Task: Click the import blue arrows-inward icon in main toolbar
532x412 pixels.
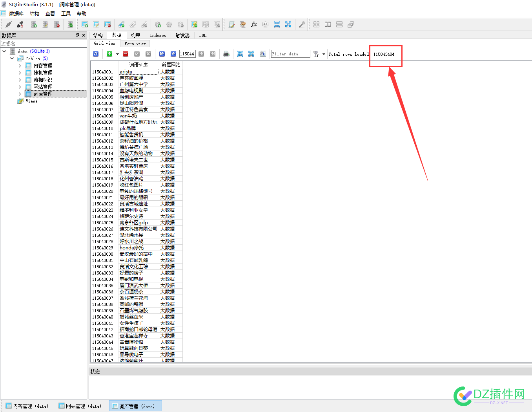Action: [x=277, y=24]
